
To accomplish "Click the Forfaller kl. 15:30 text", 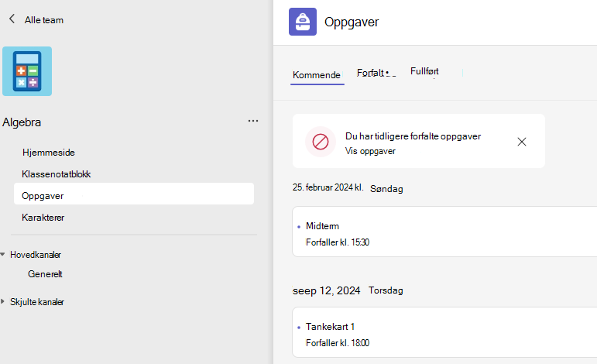I will point(338,242).
